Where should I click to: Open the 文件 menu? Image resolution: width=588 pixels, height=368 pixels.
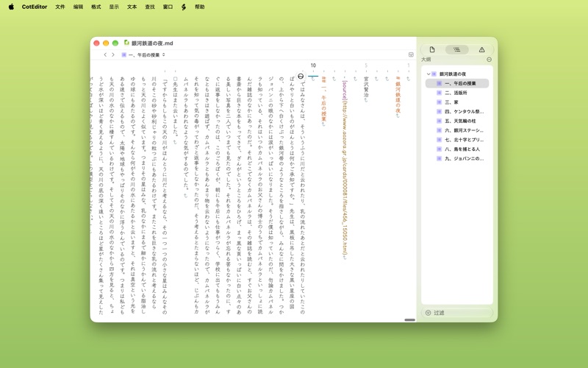pos(60,7)
